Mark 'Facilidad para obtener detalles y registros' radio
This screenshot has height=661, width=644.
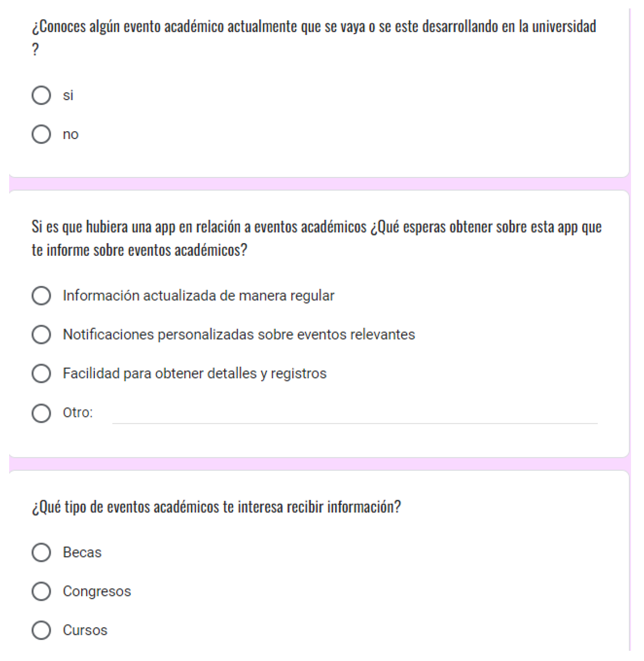click(41, 373)
